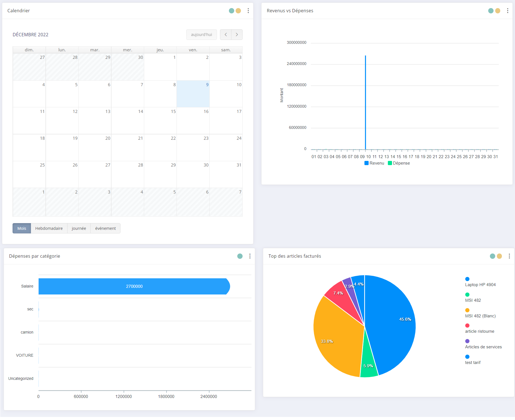Image resolution: width=515 pixels, height=420 pixels.
Task: Click teal circle in Dépenses par catégorie header
Action: tap(240, 256)
